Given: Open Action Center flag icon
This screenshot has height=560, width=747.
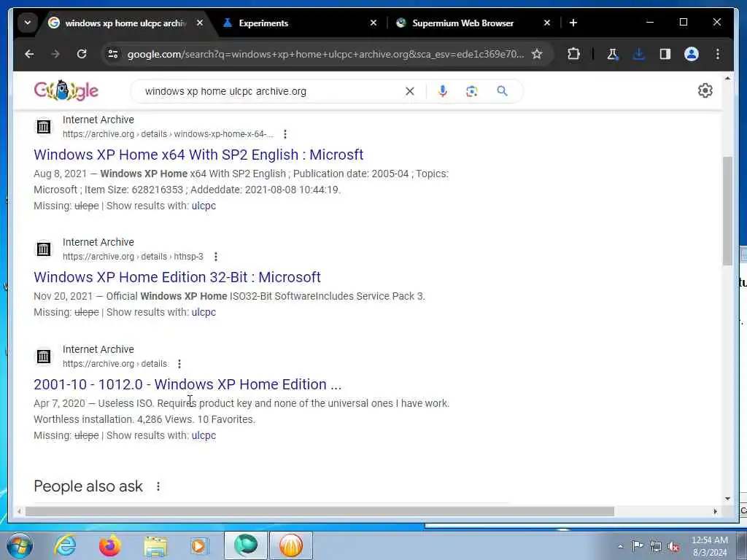Looking at the screenshot, I should coord(638,546).
